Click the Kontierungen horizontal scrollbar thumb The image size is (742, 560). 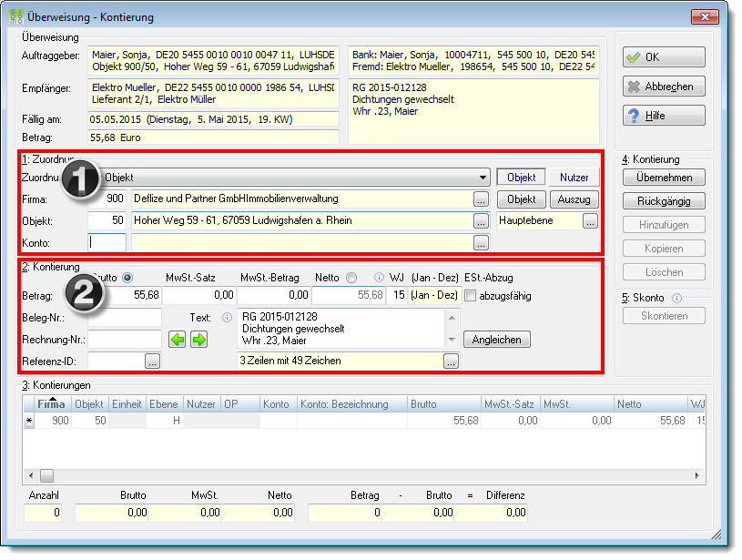[46, 475]
